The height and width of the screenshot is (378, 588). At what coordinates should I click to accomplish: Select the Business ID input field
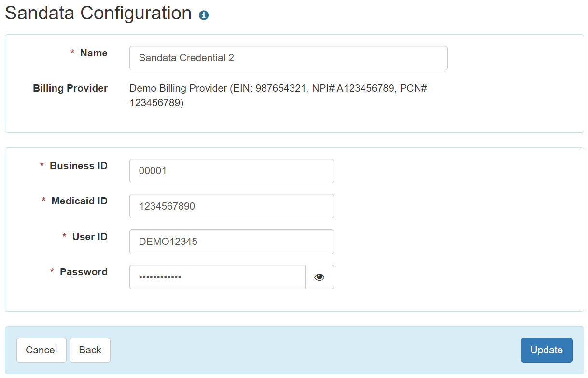pyautogui.click(x=232, y=171)
